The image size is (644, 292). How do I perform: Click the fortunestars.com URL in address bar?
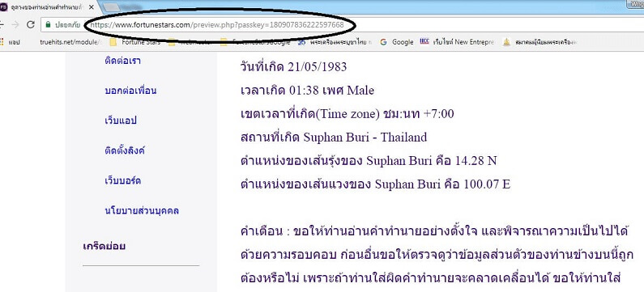(x=217, y=25)
